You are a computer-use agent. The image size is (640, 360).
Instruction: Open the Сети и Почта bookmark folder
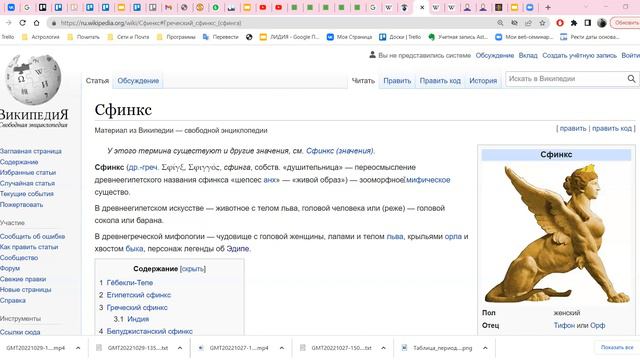(128, 37)
